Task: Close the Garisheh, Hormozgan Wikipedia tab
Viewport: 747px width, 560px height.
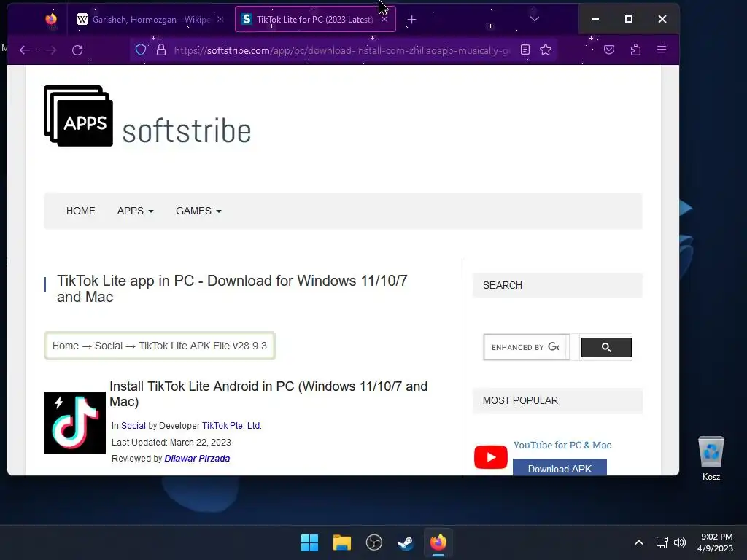Action: tap(220, 20)
